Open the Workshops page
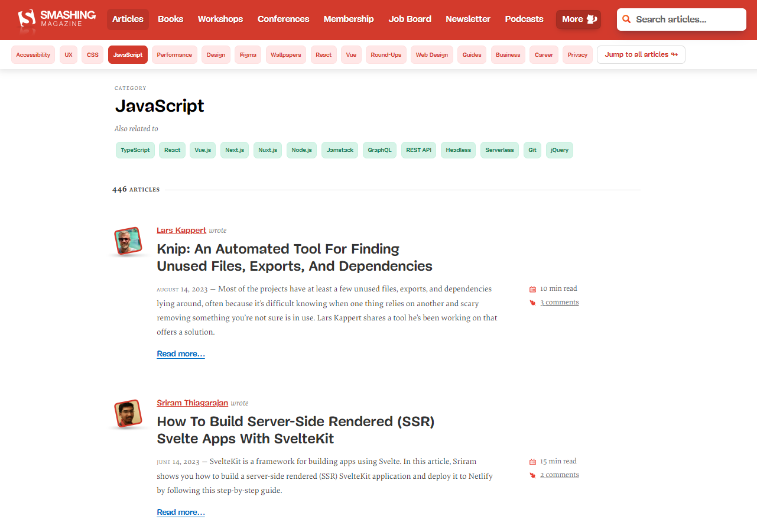 [220, 19]
